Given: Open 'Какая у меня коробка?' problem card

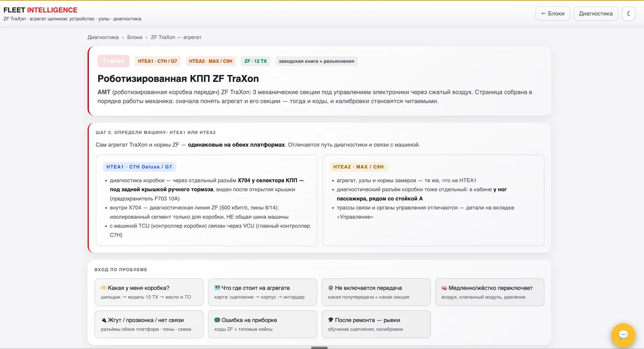Looking at the screenshot, I should point(149,292).
